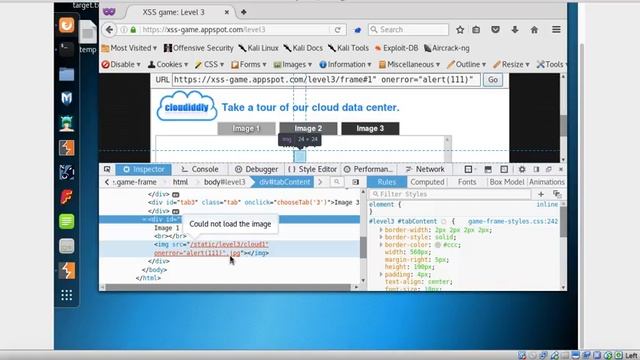Open the Most Visited bookmarks dropdown
The image size is (640, 360).
pyautogui.click(x=129, y=48)
